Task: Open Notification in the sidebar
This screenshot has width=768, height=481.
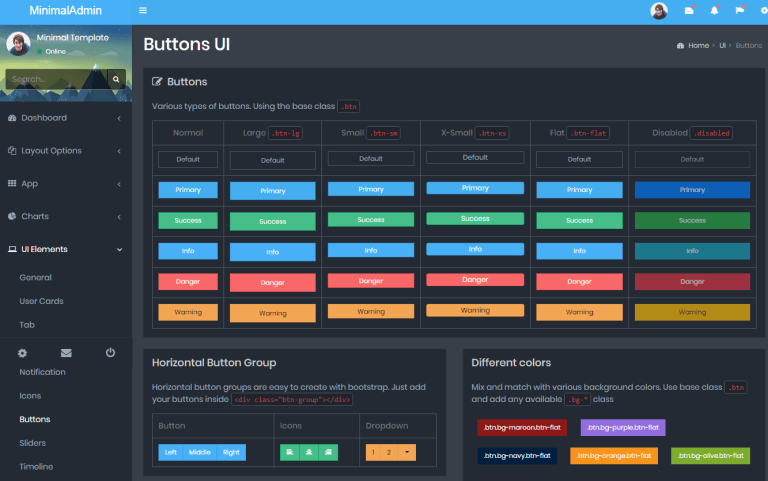Action: click(43, 372)
